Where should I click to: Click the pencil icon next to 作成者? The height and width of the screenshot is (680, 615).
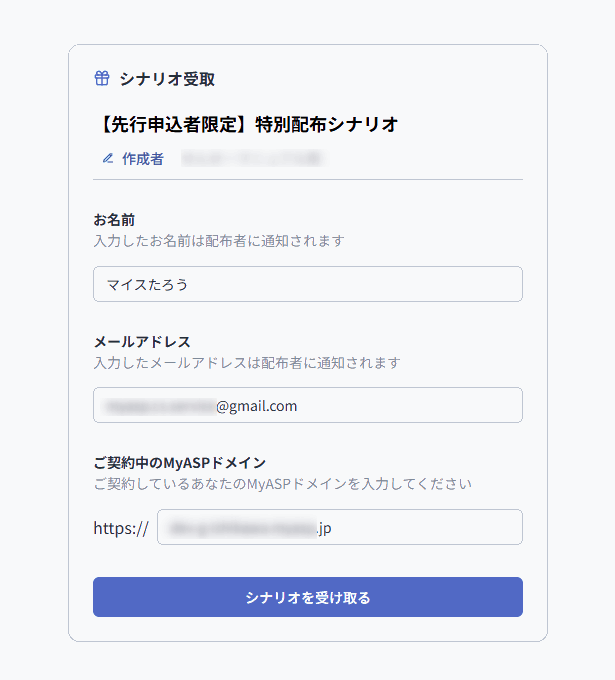[x=108, y=158]
